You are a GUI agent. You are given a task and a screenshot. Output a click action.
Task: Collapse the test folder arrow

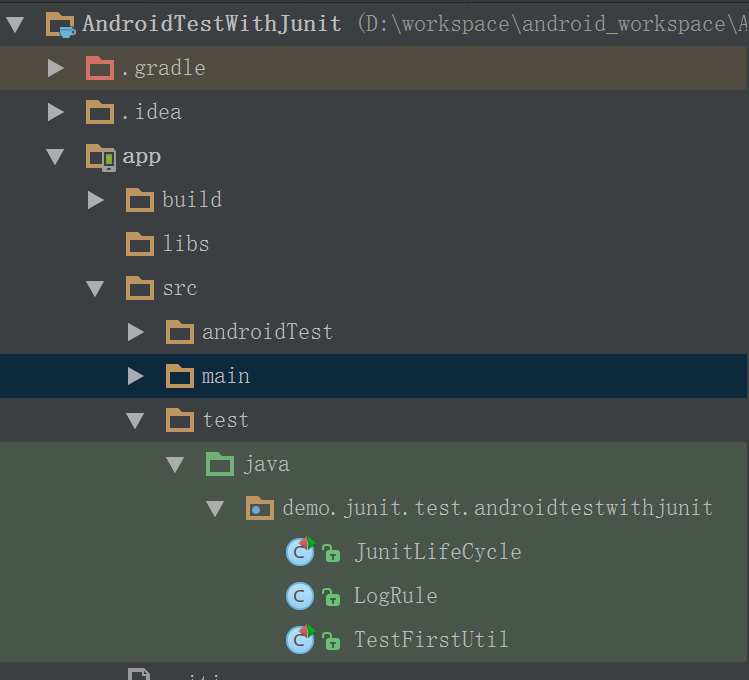(x=135, y=421)
